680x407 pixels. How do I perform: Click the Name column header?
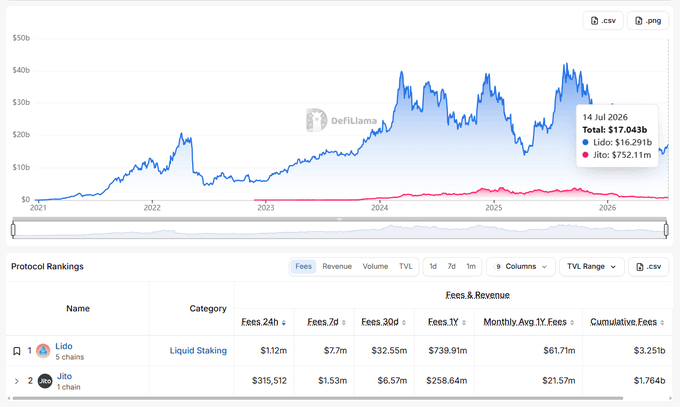pyautogui.click(x=78, y=309)
